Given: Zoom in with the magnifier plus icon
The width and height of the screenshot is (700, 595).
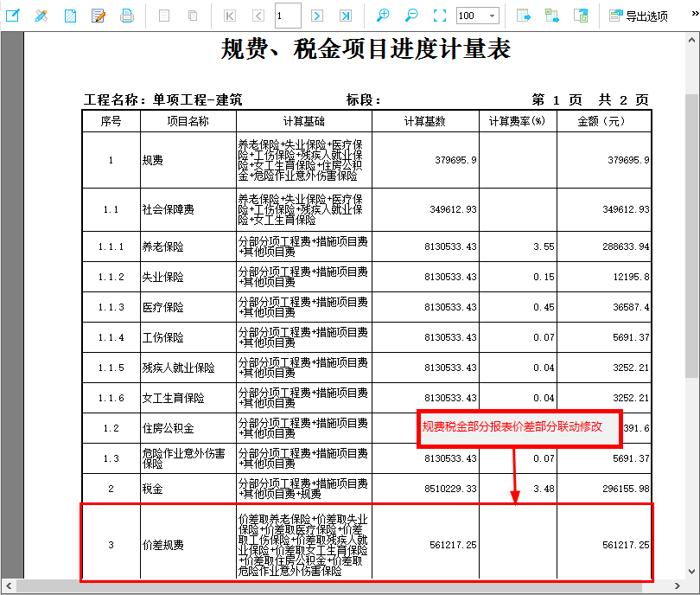Looking at the screenshot, I should pos(384,16).
